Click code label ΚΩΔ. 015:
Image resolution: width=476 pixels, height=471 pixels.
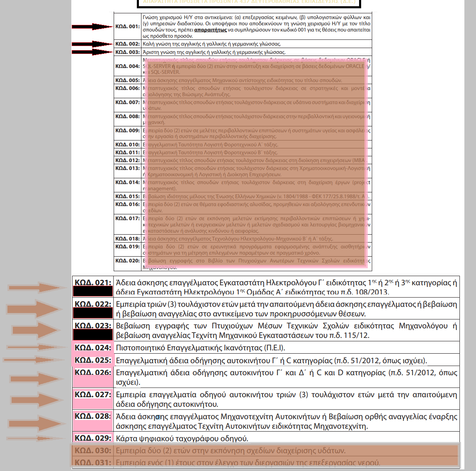tap(128, 197)
